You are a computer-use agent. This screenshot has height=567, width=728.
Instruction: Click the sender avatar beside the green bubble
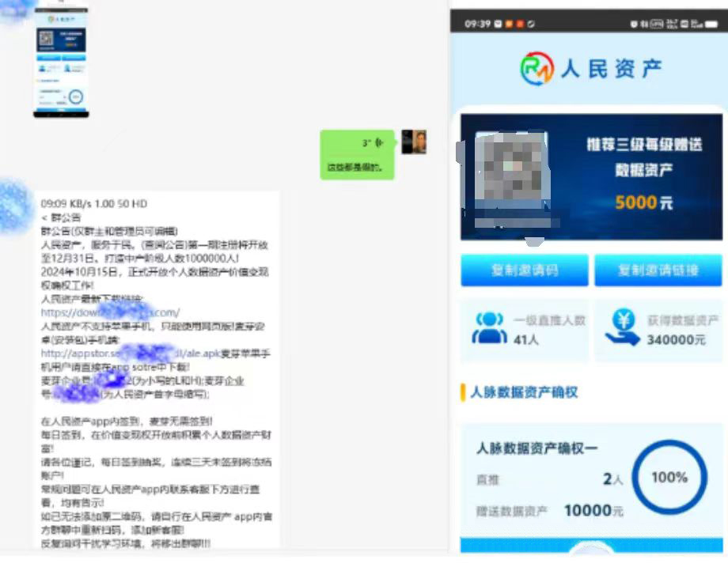413,142
